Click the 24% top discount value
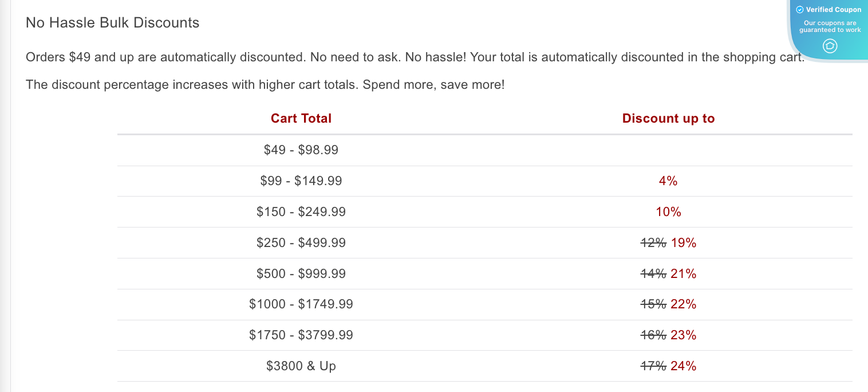Screen dimensions: 868x392 click(684, 366)
